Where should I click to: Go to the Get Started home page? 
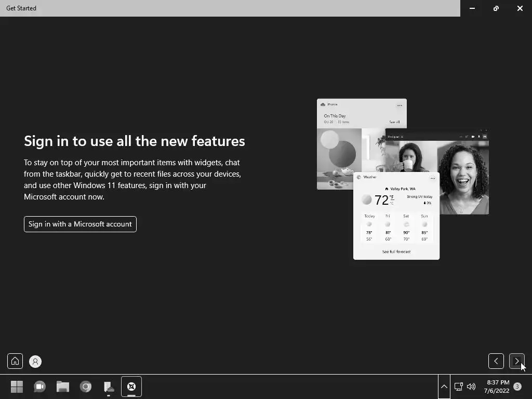click(x=15, y=361)
